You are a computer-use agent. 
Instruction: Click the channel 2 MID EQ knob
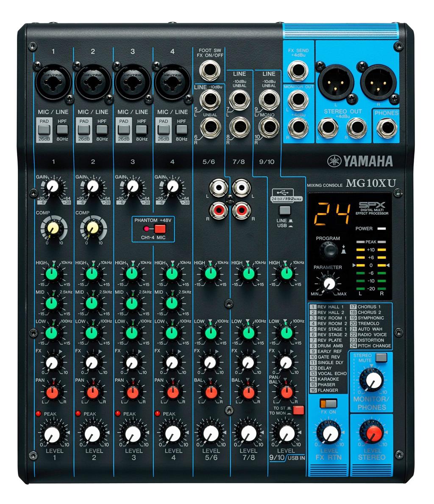pos(92,303)
